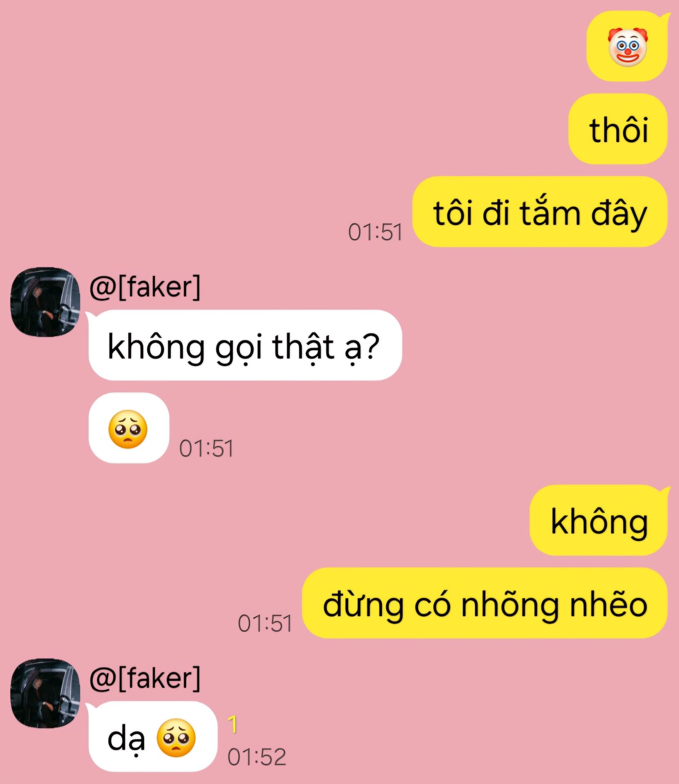Tap the pleading emoji inside the 'dạ' message
679x784 pixels.
[x=176, y=738]
